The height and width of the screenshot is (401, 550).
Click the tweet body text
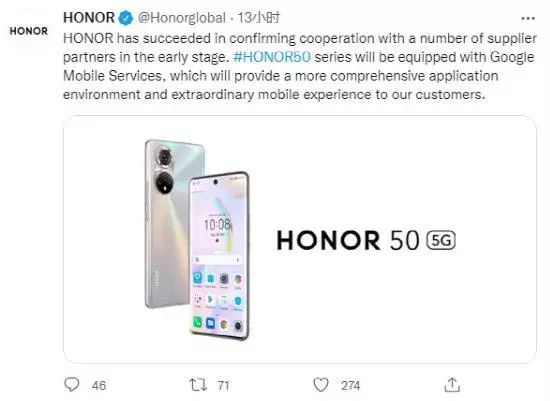300,66
